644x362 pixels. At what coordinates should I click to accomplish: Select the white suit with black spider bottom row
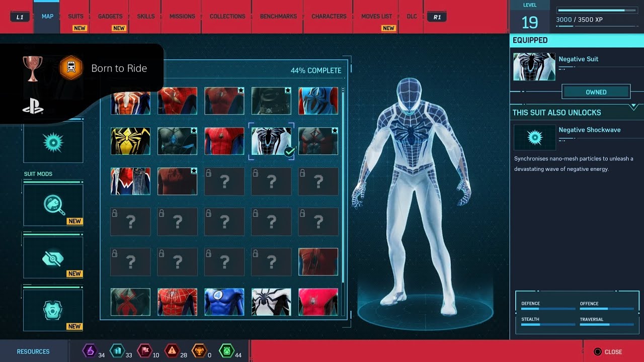[271, 302]
